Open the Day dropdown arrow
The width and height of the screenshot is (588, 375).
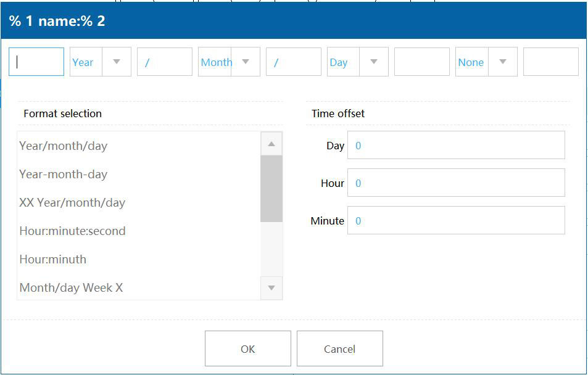[374, 62]
